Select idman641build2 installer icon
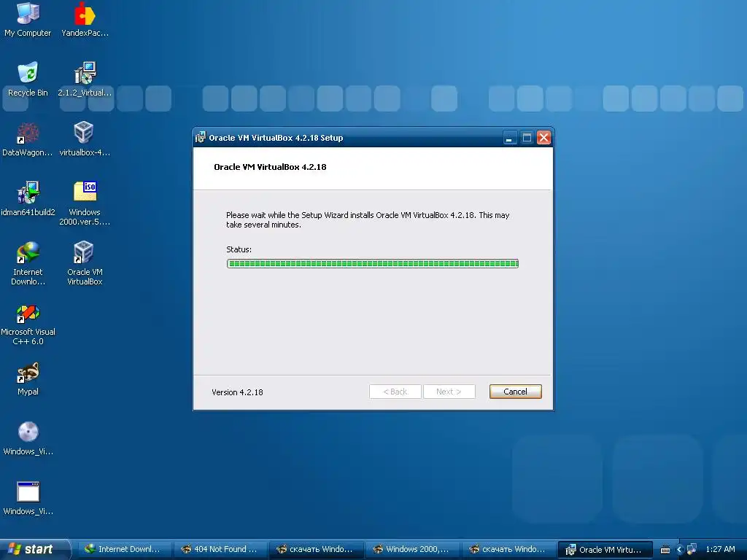 (x=28, y=198)
